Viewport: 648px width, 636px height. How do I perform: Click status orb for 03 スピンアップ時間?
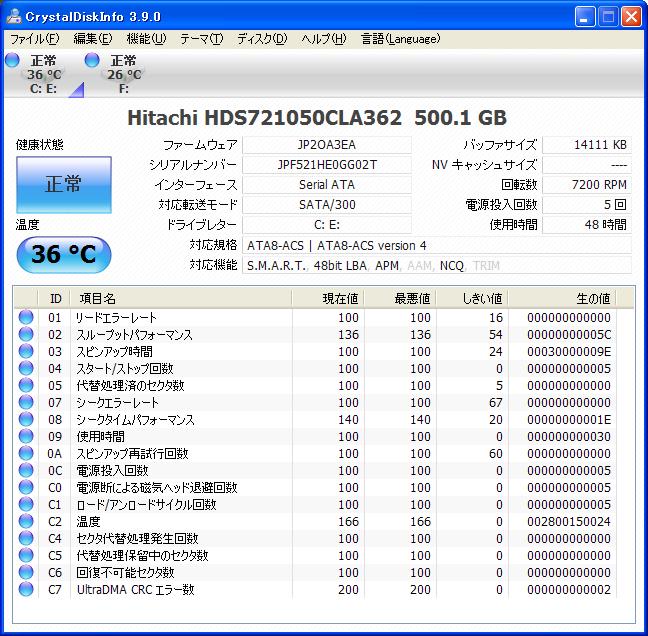click(26, 351)
